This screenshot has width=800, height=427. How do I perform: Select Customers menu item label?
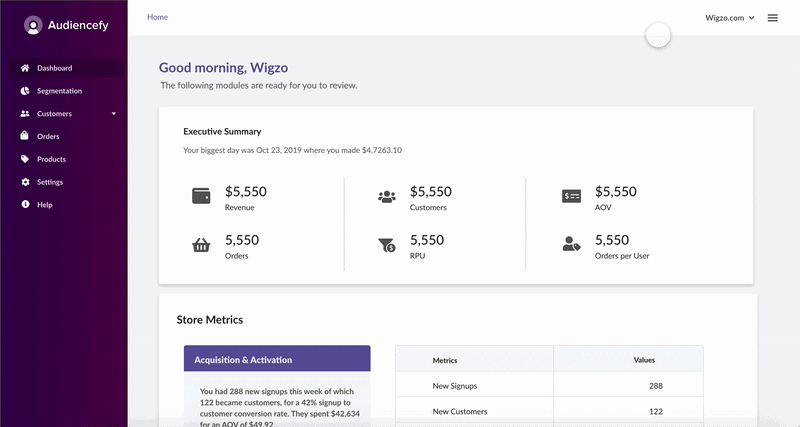pyautogui.click(x=54, y=114)
